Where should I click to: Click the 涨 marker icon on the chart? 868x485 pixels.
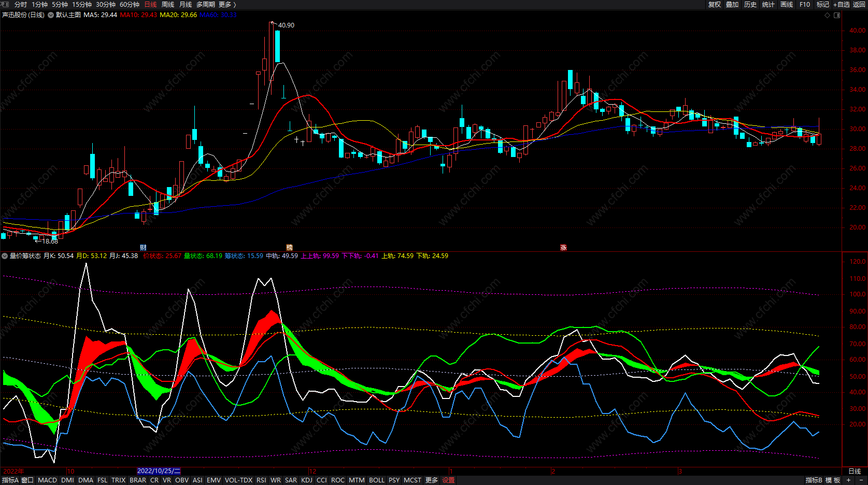click(x=563, y=248)
